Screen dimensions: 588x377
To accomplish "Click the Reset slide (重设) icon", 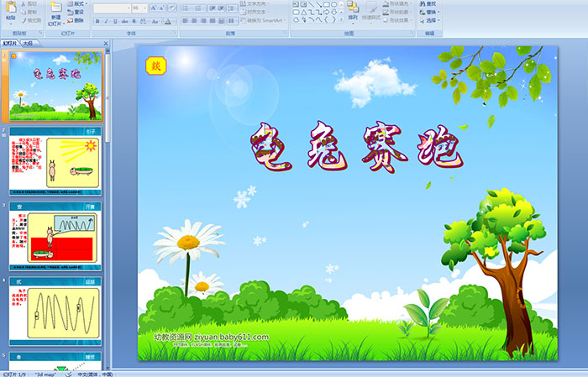I will point(70,12).
